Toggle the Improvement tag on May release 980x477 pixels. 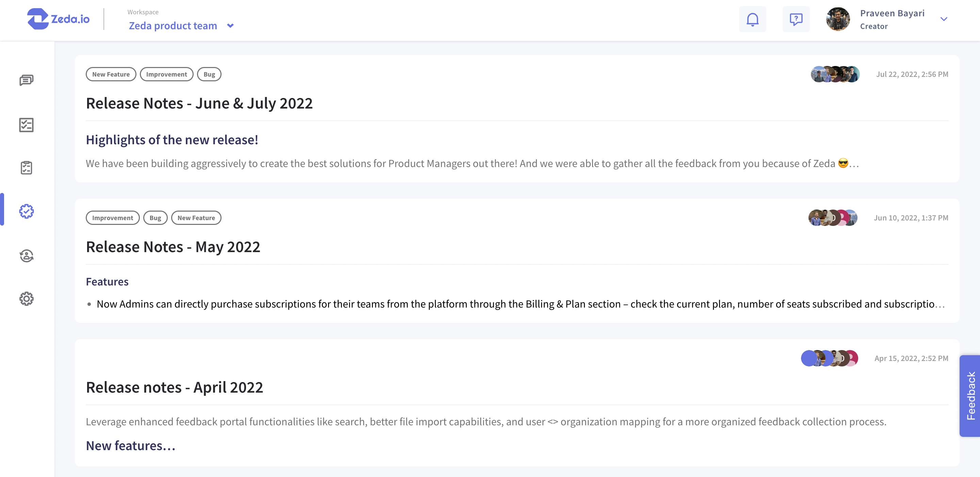113,218
